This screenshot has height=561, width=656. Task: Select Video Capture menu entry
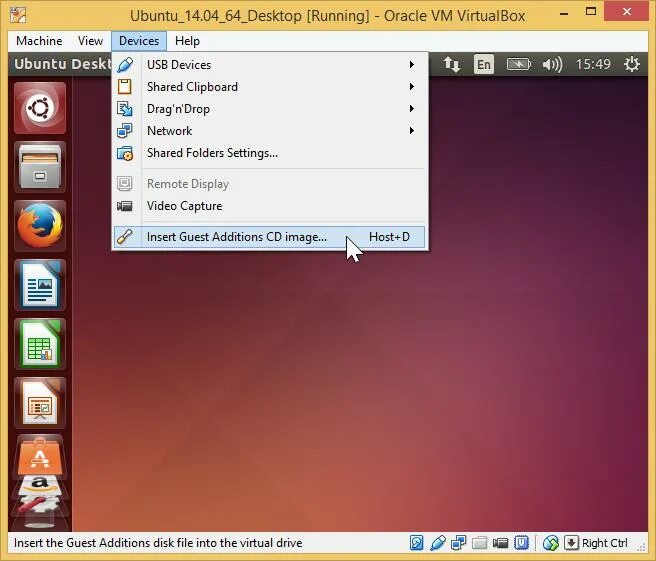point(270,206)
